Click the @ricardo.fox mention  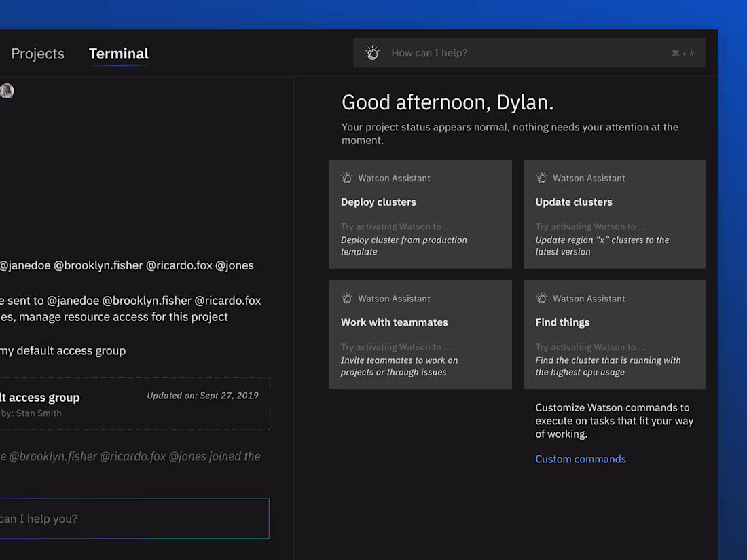click(x=178, y=265)
